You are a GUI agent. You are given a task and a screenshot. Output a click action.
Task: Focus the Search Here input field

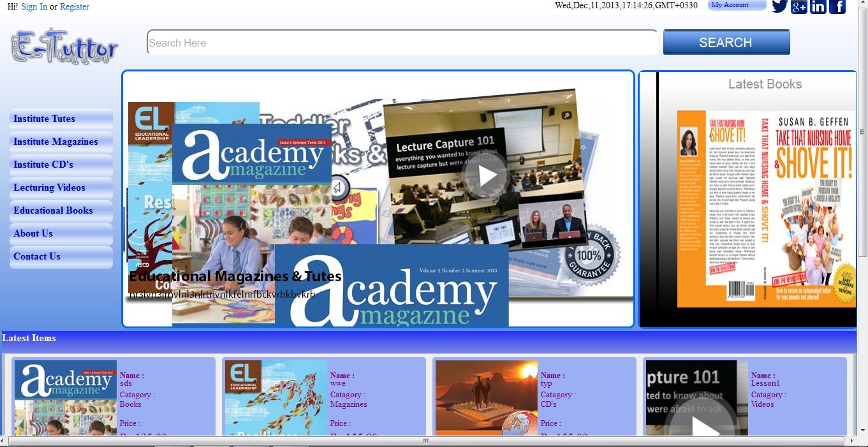402,43
